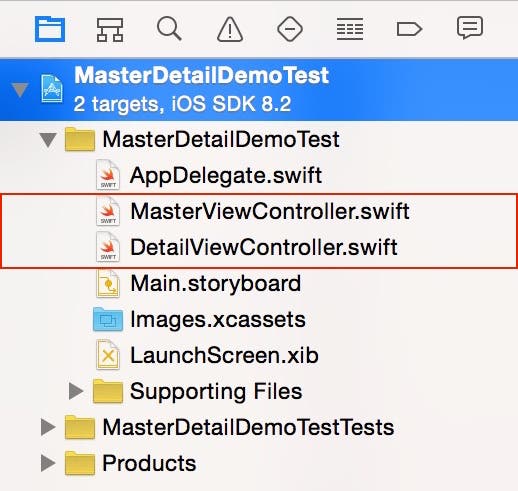
Task: Select the MasterDetailDemoTestTests label
Action: (x=248, y=427)
